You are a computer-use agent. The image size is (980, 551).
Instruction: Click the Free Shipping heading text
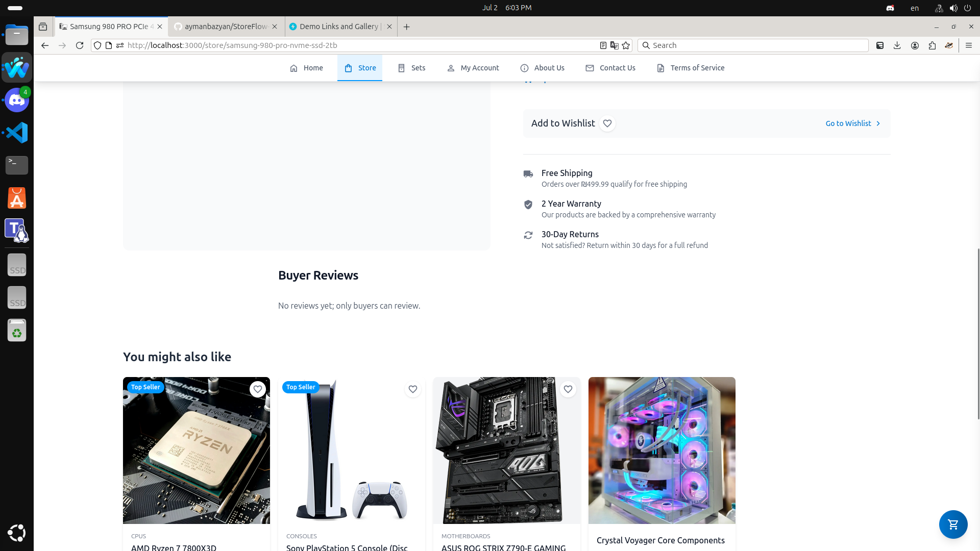coord(567,173)
